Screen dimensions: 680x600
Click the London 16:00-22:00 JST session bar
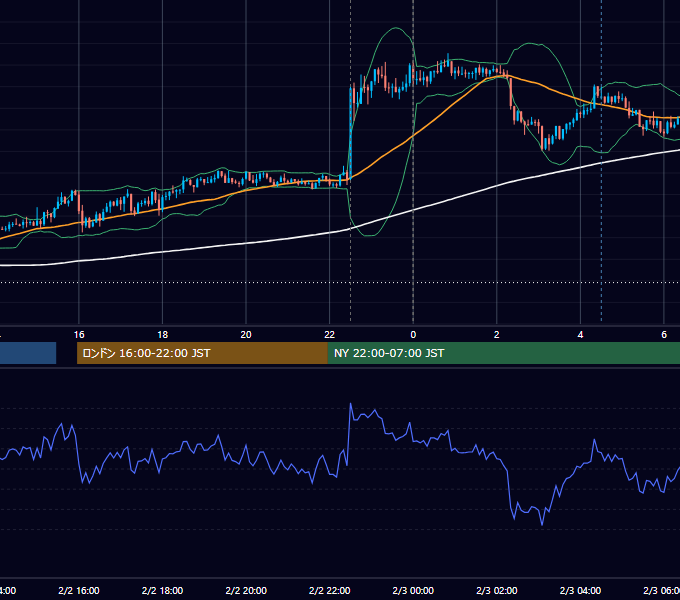[x=202, y=353]
